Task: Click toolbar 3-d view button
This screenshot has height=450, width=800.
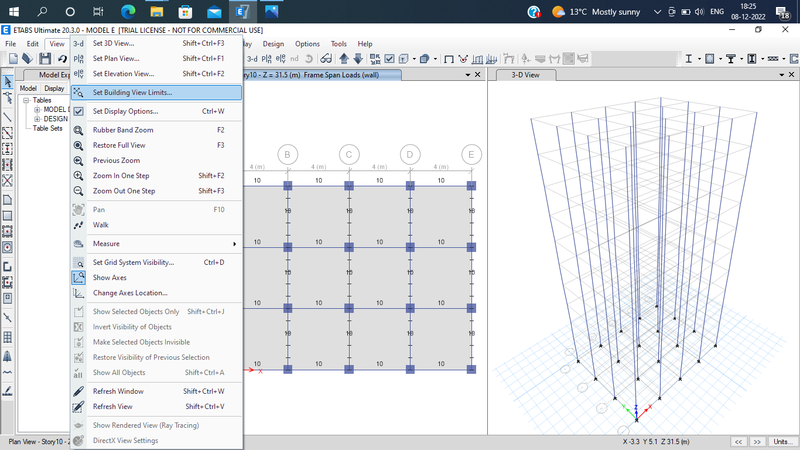Action: [x=252, y=59]
